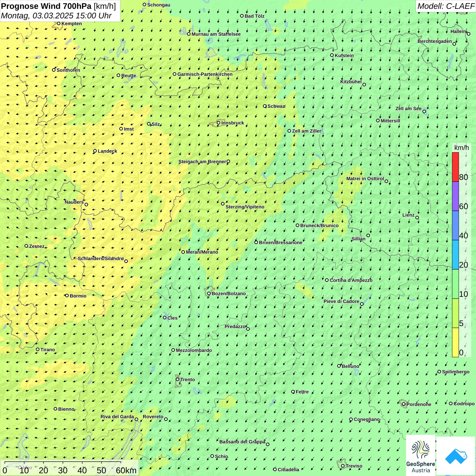The image size is (476, 476).
Task: Click the Meran/Merano city marker
Action: [x=183, y=252]
